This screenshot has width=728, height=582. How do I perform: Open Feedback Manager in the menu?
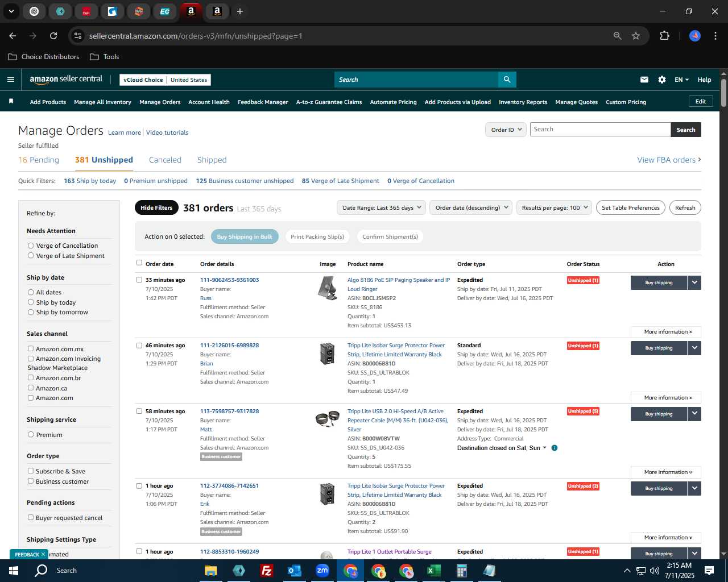point(263,102)
